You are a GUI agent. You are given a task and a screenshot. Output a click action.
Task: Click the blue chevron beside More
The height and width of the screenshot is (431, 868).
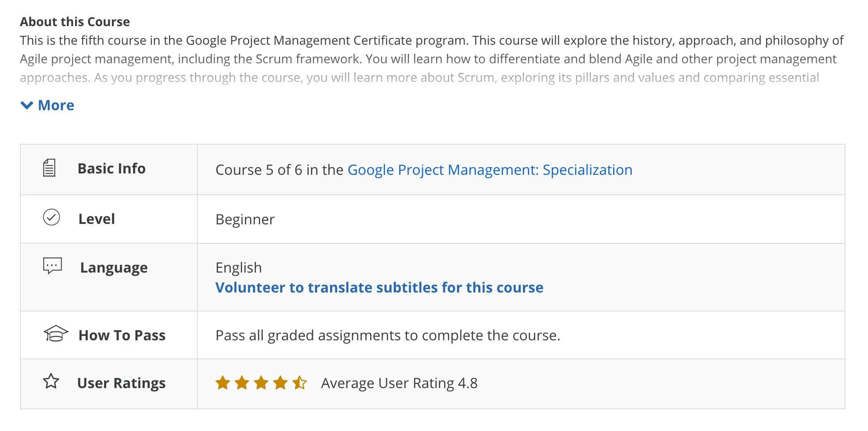27,105
